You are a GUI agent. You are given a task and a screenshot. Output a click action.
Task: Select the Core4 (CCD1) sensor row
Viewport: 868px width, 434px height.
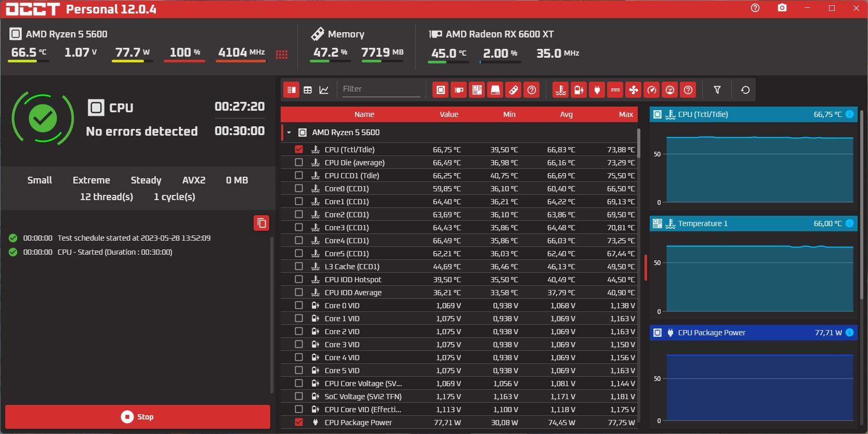point(459,240)
